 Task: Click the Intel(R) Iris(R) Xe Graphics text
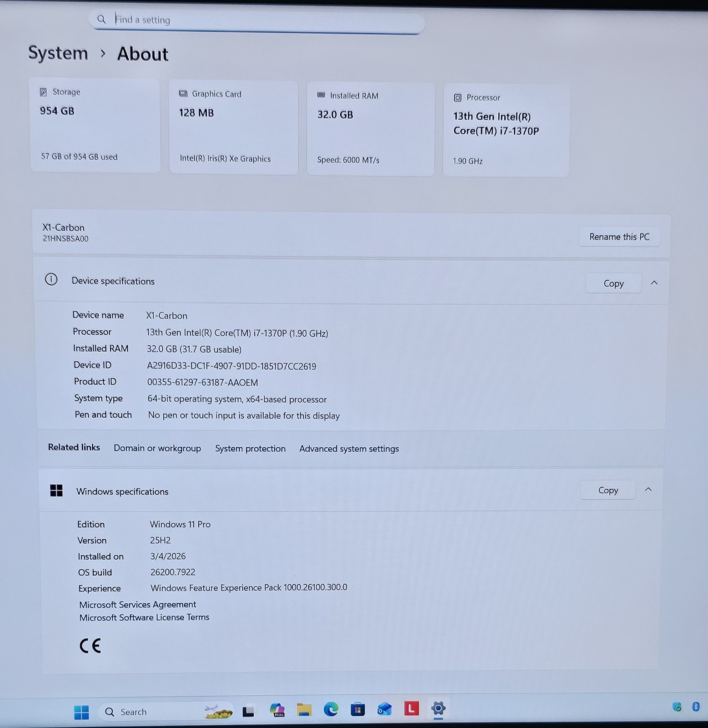[x=225, y=158]
